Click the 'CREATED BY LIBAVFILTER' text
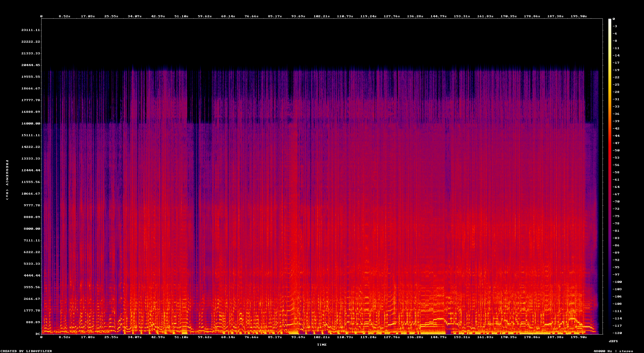Screen dimensions: 644x353 26,351
